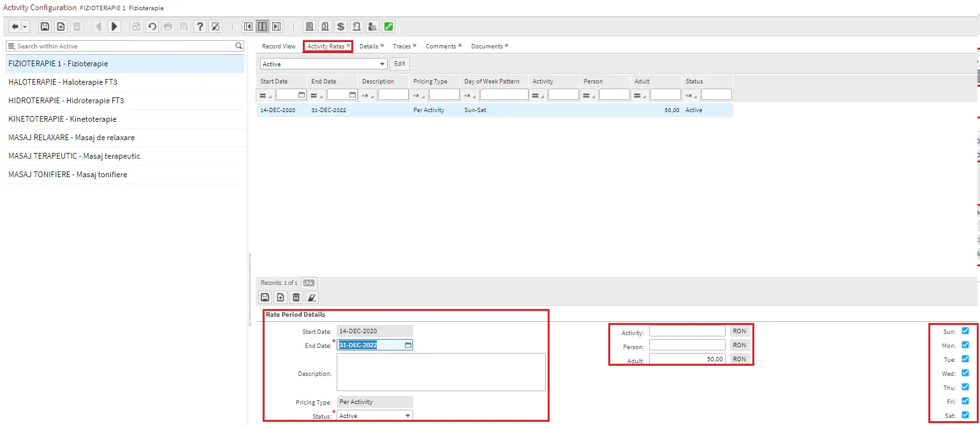980x425 pixels.
Task: Open the Status dropdown in Rate Period Details
Action: click(375, 415)
